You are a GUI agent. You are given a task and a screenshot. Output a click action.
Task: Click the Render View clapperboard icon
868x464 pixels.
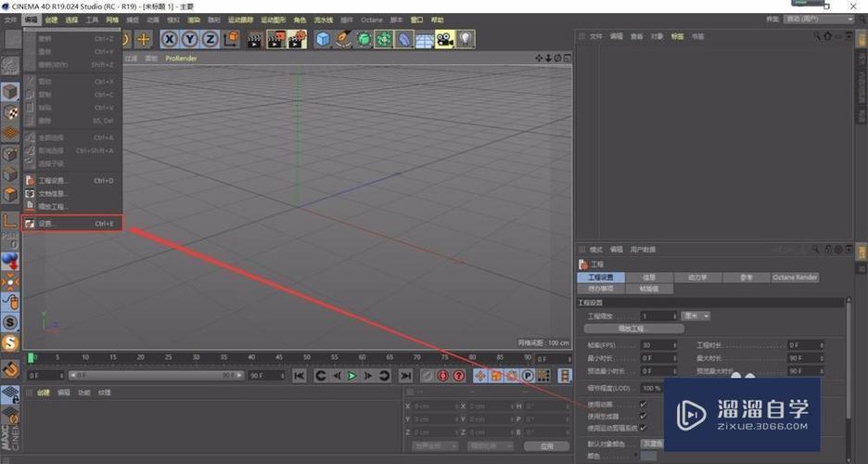coord(254,39)
